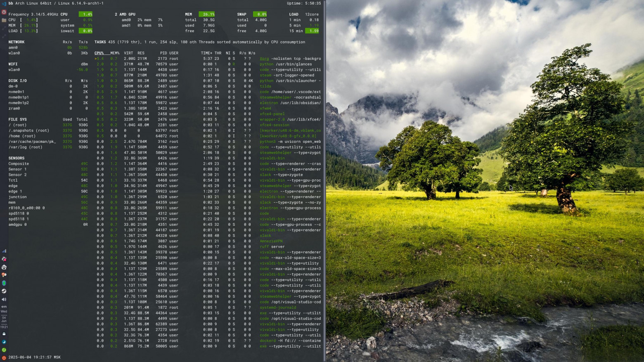Open the file manager folder icon

point(4,20)
